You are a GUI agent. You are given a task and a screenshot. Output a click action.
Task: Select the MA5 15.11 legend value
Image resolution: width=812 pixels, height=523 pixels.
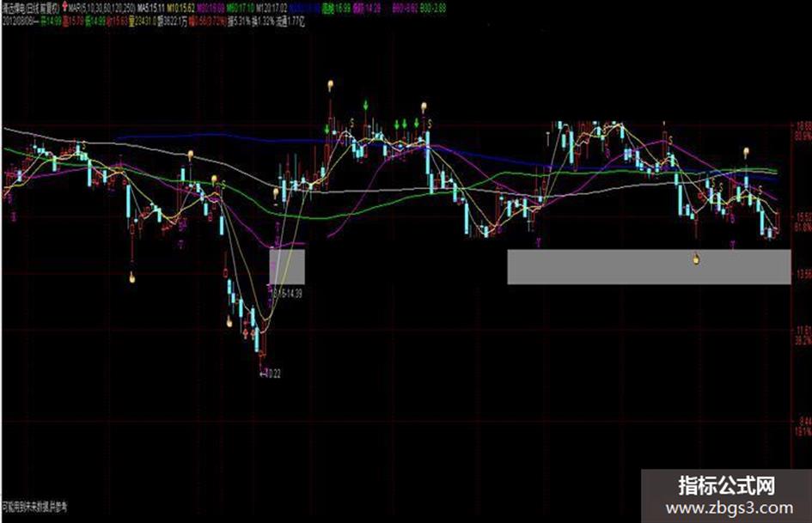150,8
